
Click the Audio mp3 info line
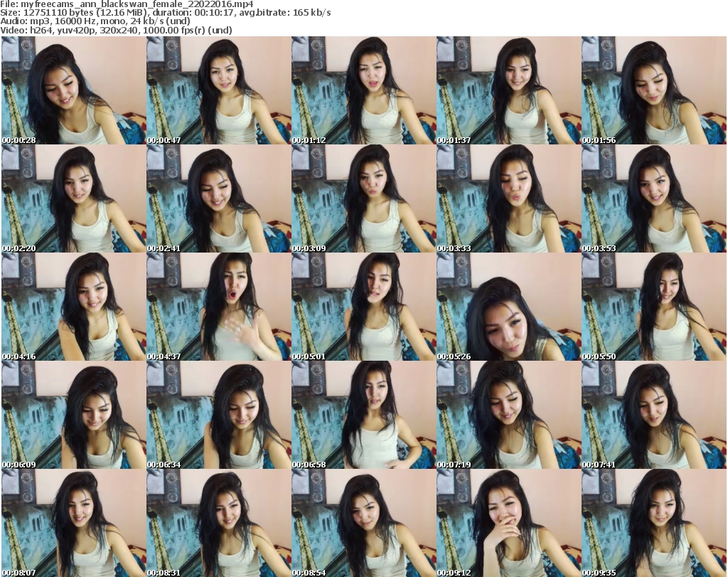95,21
